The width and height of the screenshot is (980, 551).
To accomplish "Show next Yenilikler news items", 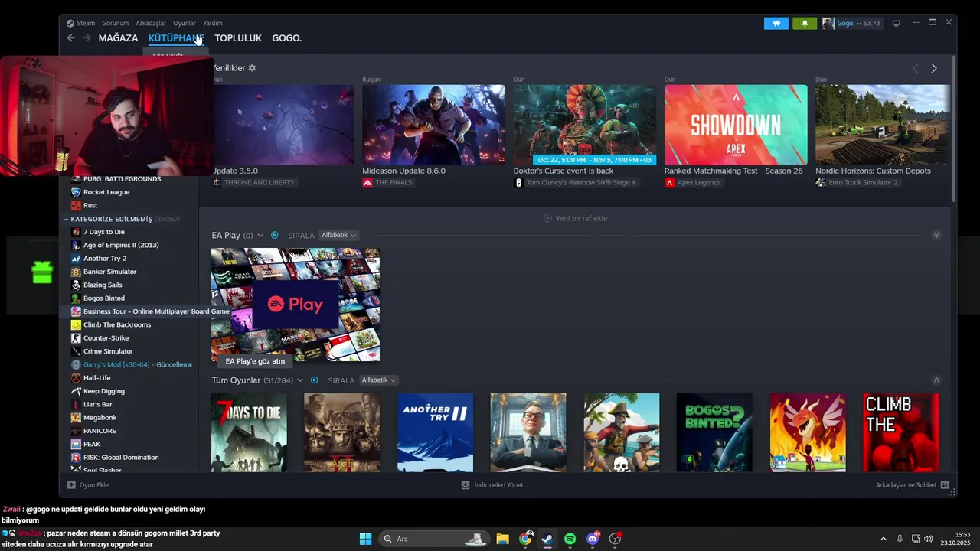I will (x=934, y=69).
